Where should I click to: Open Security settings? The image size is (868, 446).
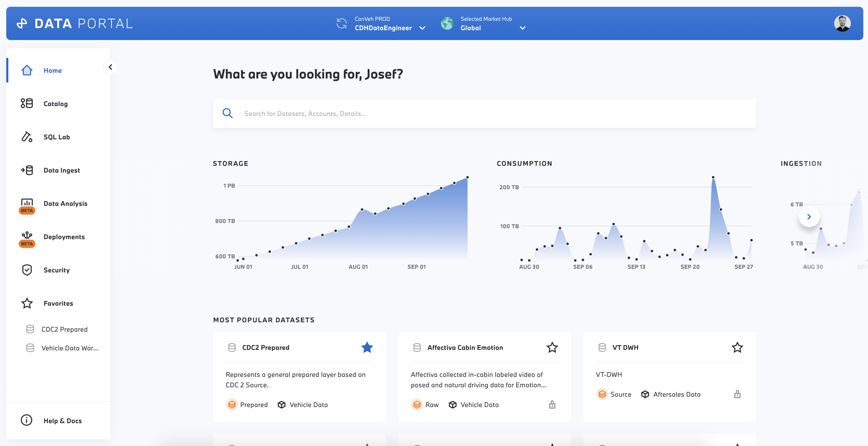56,270
